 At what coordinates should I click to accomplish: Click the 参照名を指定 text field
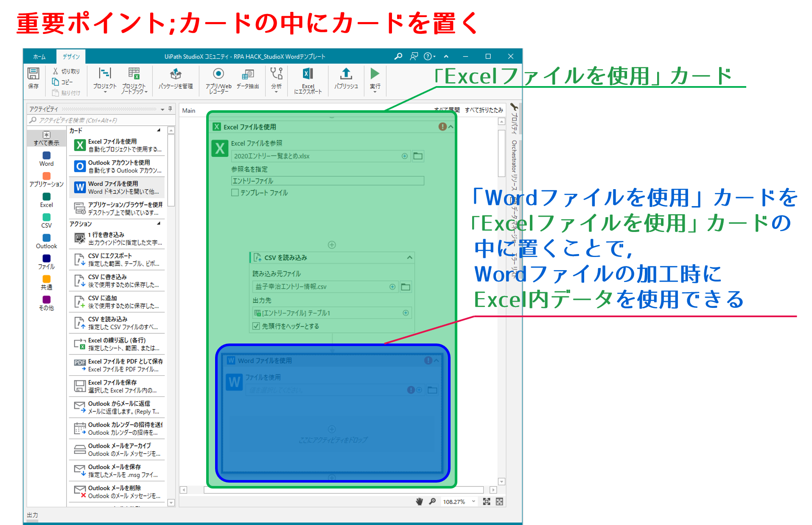click(328, 181)
